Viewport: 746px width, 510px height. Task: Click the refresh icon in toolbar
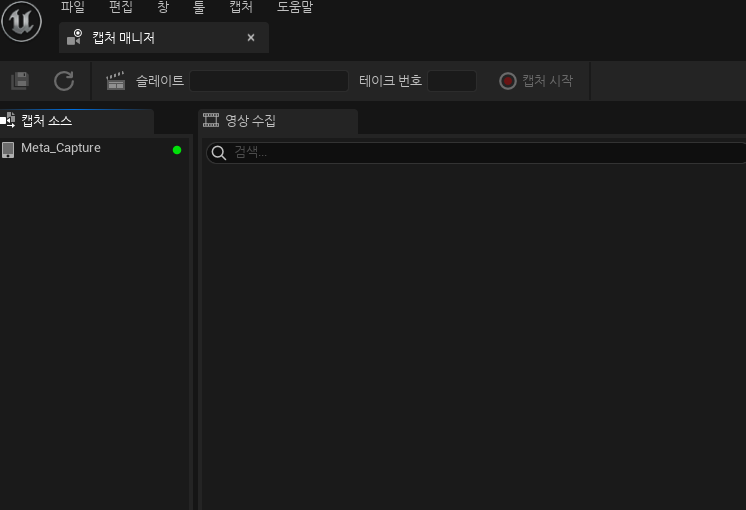coord(64,81)
